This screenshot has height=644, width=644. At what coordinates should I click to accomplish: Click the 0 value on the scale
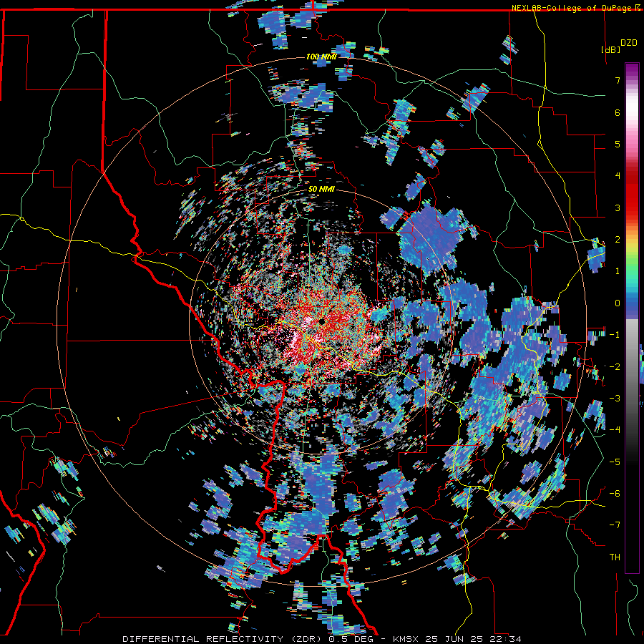pyautogui.click(x=618, y=303)
